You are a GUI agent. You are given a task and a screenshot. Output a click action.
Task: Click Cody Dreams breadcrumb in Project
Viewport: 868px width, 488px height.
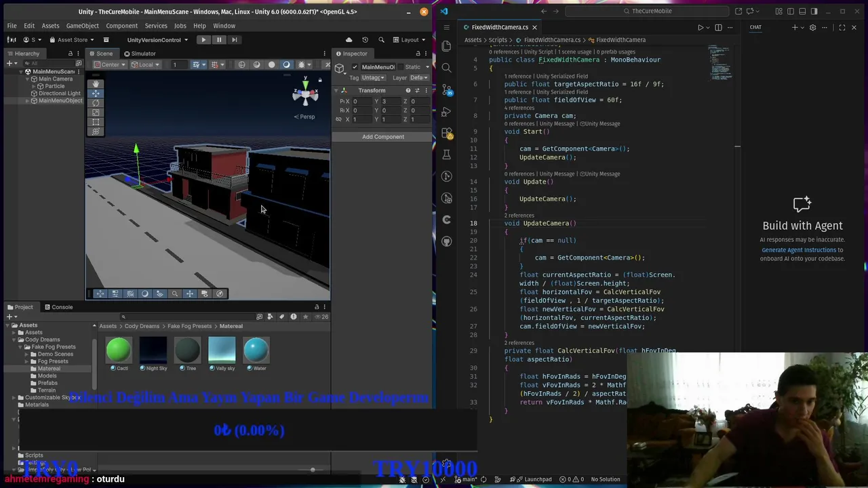click(x=142, y=326)
